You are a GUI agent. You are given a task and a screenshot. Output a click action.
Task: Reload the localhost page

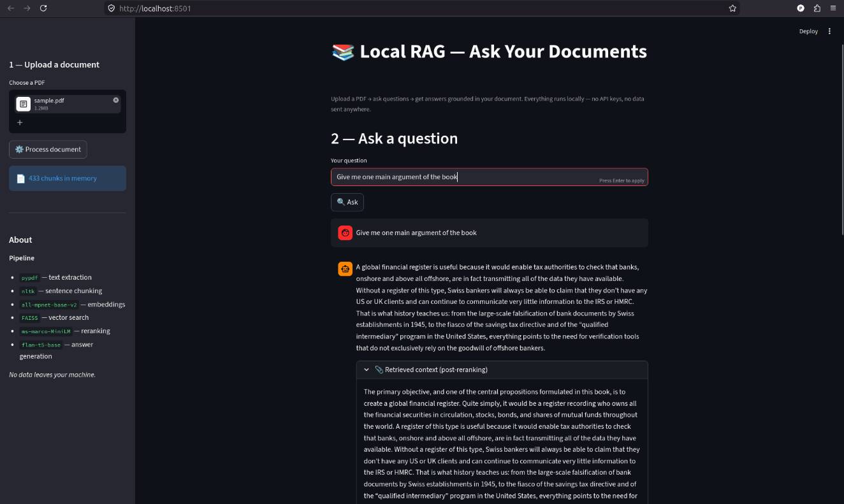(x=43, y=8)
